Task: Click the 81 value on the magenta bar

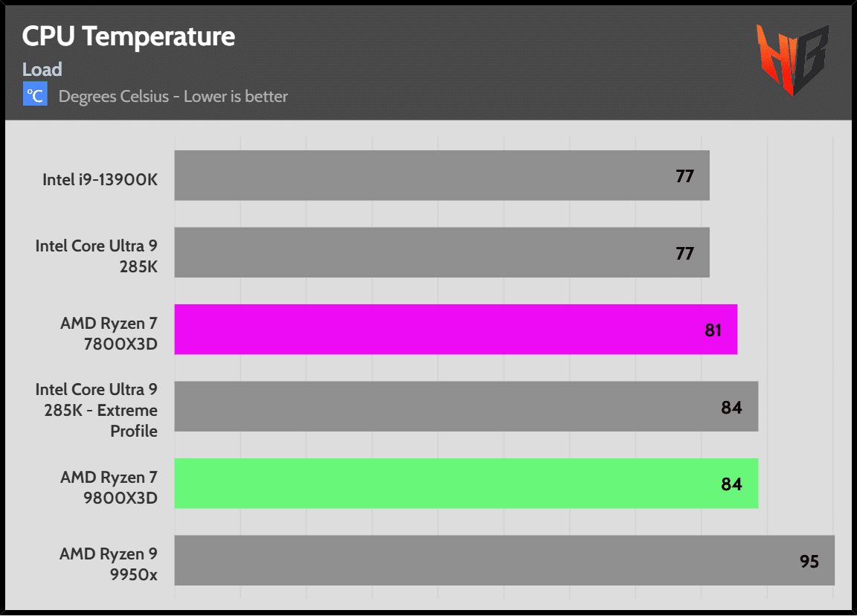Action: point(713,330)
